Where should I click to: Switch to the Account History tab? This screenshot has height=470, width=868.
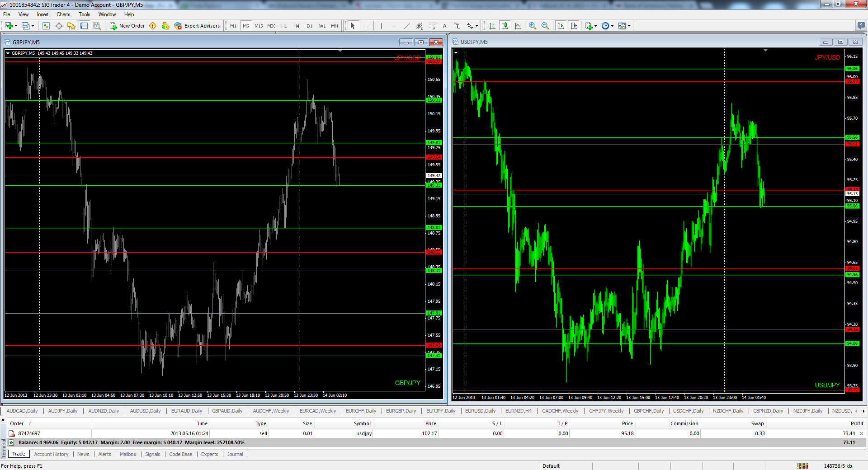(51, 454)
